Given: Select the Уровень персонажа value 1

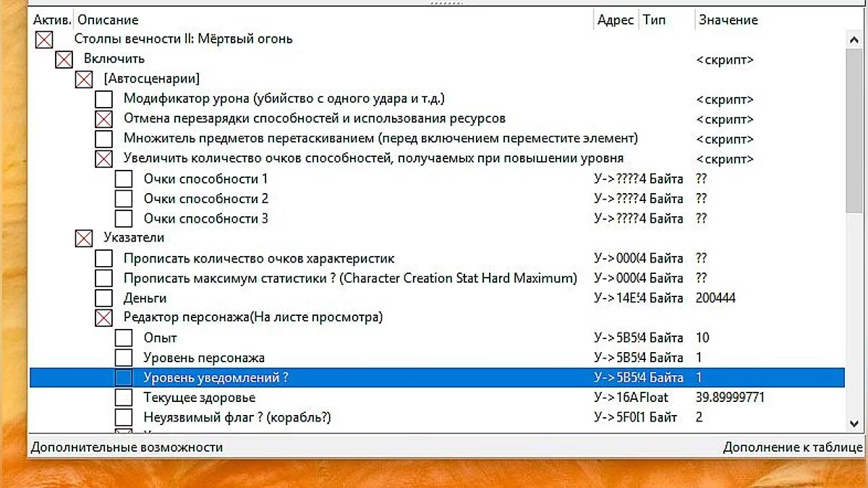Looking at the screenshot, I should click(699, 357).
